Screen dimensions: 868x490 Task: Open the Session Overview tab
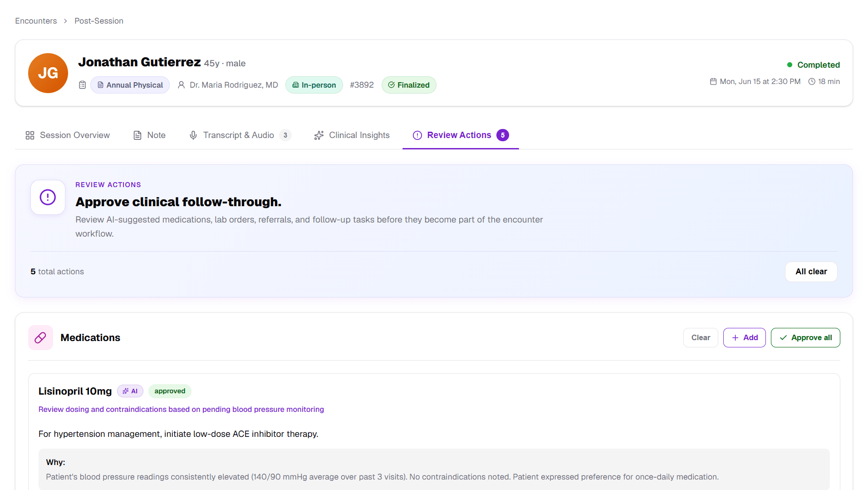[x=68, y=135]
